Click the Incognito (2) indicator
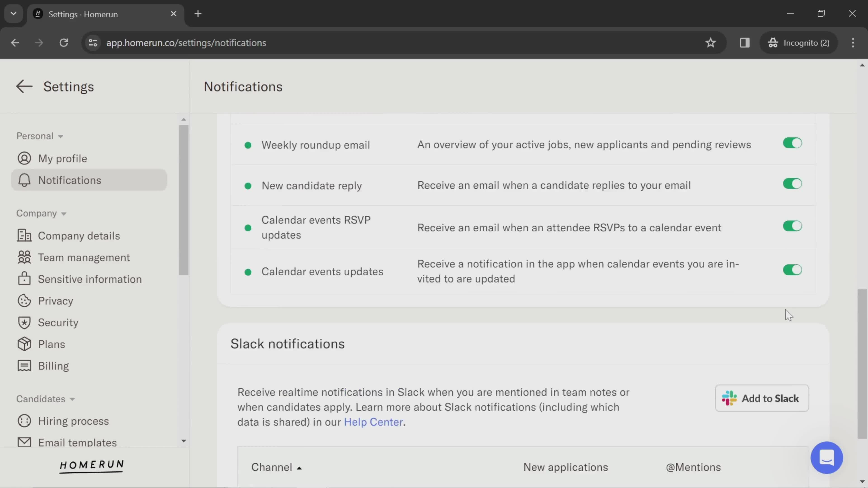The height and width of the screenshot is (488, 868). point(799,43)
